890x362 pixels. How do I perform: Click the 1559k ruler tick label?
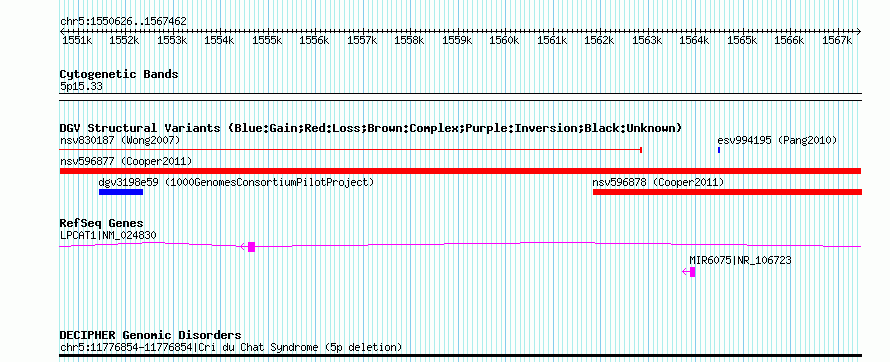coord(457,41)
